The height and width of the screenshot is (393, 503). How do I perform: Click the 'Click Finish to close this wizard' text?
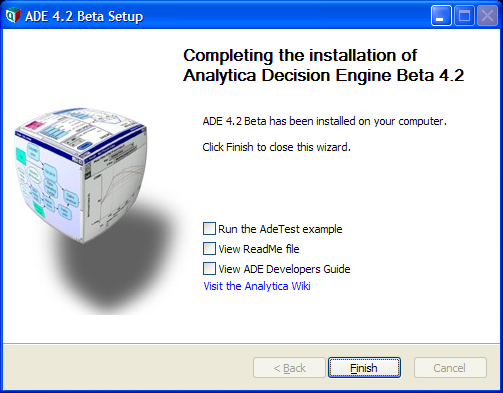[x=277, y=147]
